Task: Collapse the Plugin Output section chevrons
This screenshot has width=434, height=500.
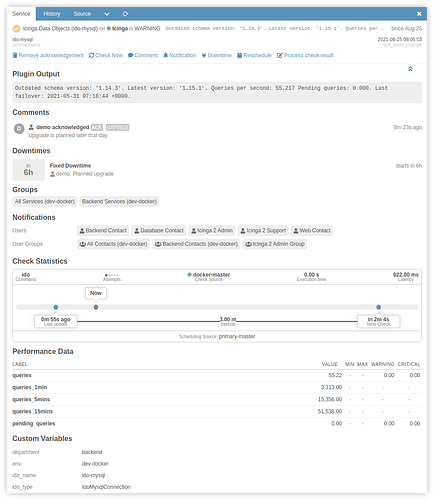Action: (410, 69)
